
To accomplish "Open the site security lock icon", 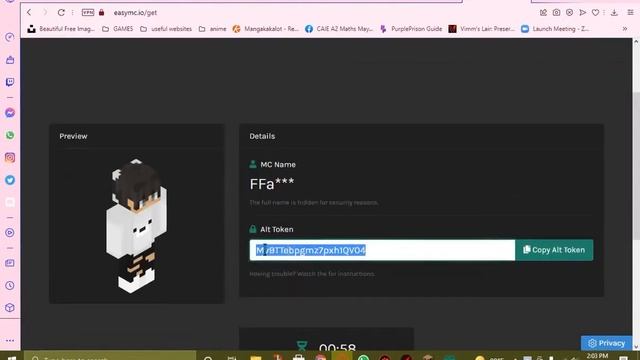I will coord(102,13).
